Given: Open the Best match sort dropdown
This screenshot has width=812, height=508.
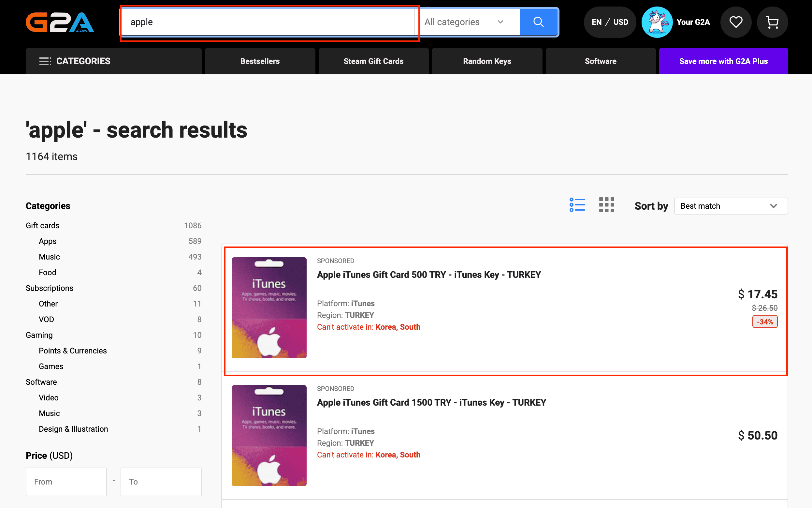Looking at the screenshot, I should coord(731,206).
